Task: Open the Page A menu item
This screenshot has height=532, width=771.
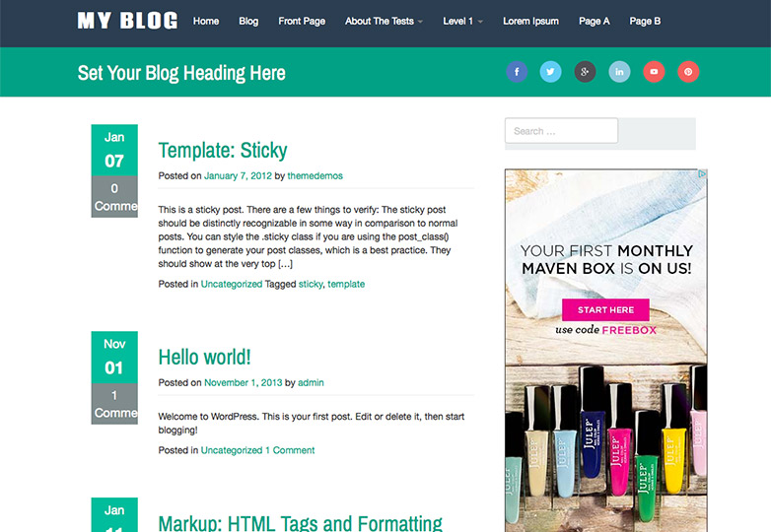Action: click(595, 21)
